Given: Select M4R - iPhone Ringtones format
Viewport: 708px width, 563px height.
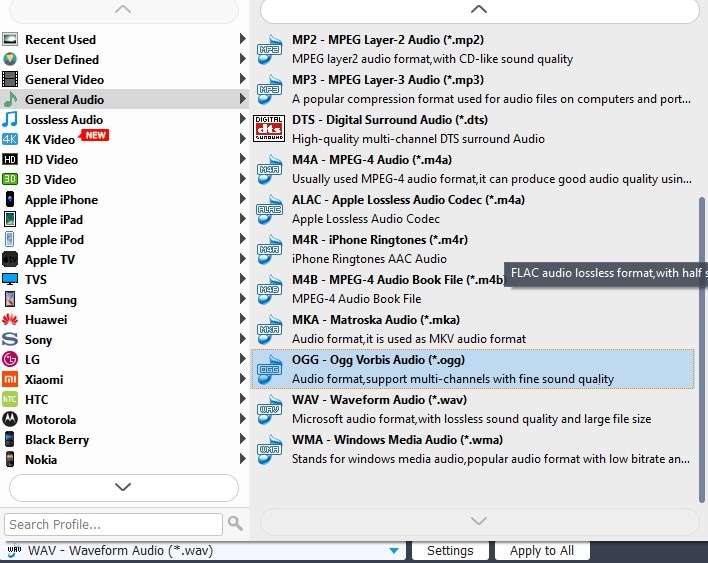Looking at the screenshot, I should click(x=473, y=249).
